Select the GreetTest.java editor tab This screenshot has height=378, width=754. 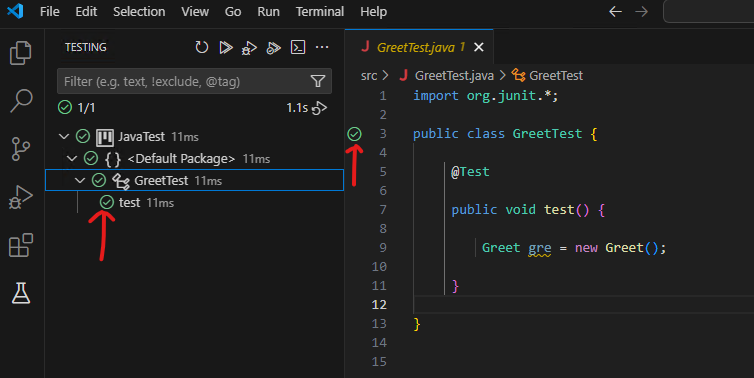coord(419,47)
